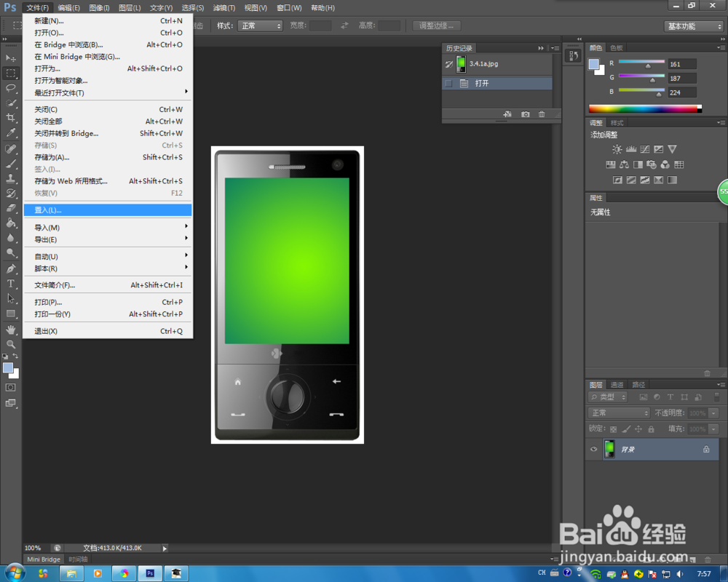Open the 图像(I) menu
Viewport: 728px width, 582px height.
99,8
